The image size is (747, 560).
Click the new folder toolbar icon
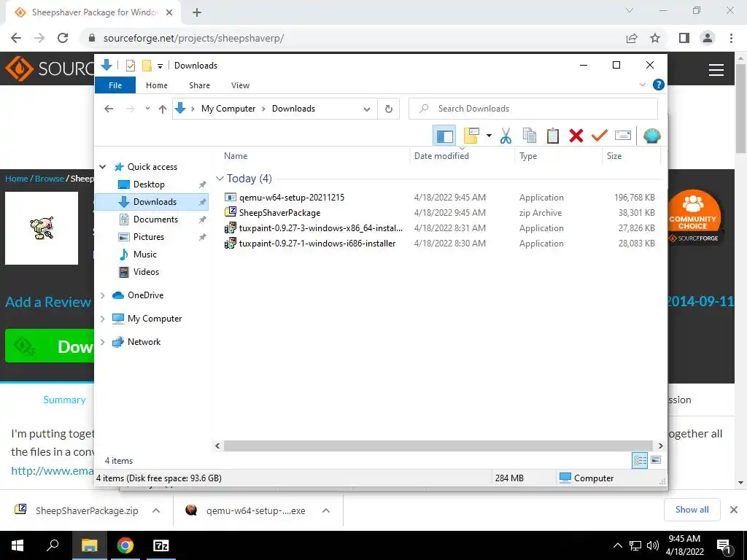point(471,136)
